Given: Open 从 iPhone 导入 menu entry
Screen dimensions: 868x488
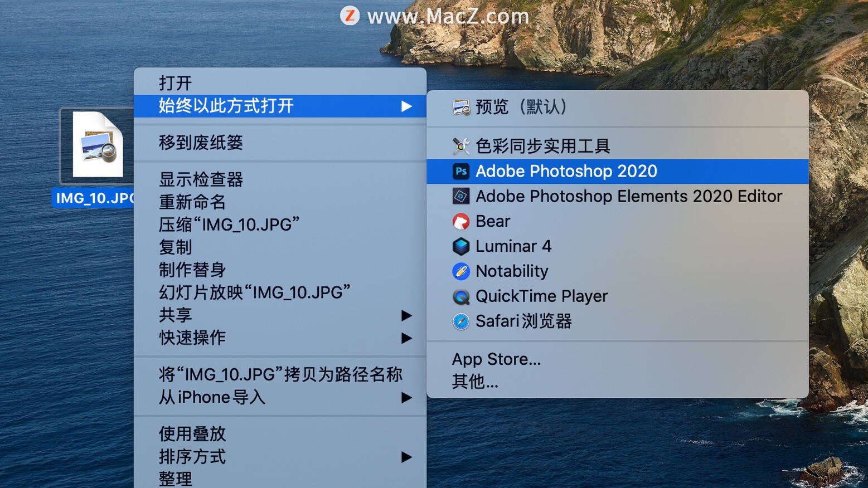Looking at the screenshot, I should pos(280,397).
